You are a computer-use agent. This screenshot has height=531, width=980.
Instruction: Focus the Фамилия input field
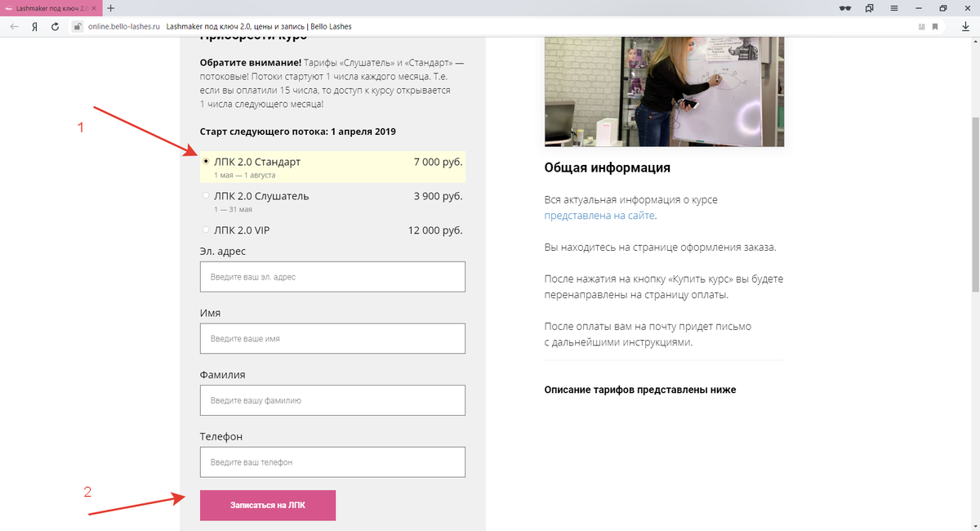tap(332, 400)
